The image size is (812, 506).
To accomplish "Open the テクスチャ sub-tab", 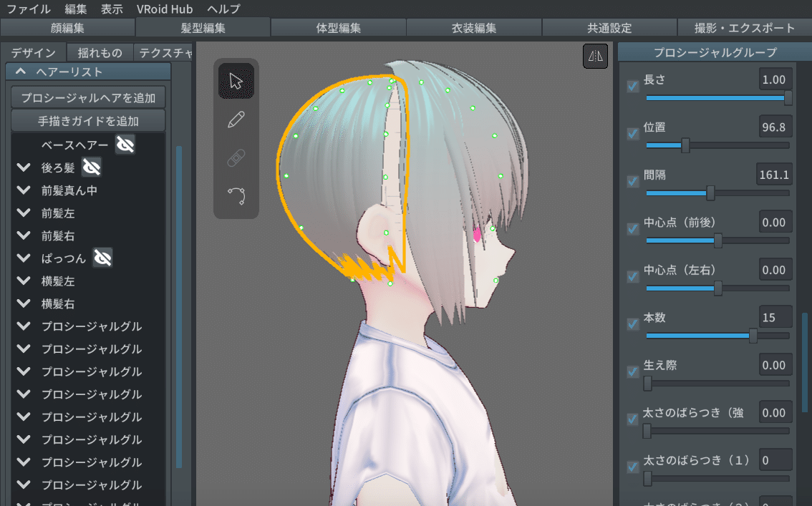I will 164,52.
